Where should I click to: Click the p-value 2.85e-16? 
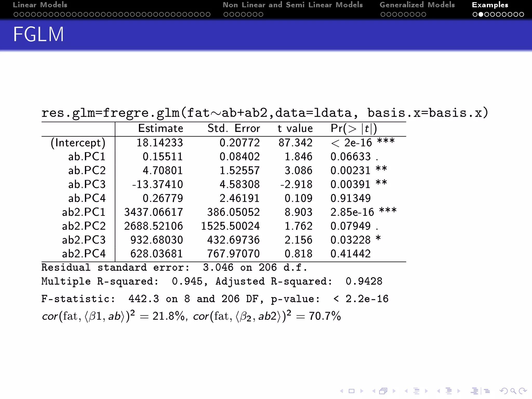coord(352,212)
